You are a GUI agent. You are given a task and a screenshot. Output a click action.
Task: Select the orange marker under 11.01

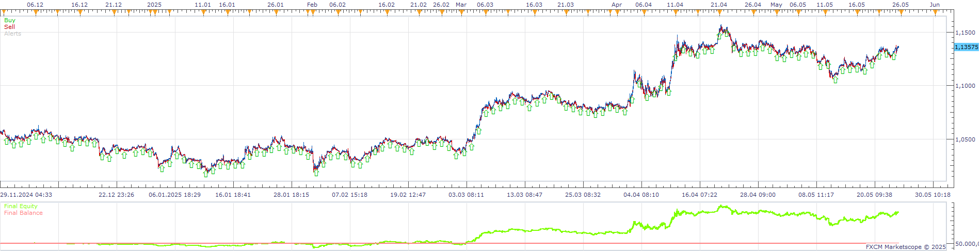[x=203, y=12]
